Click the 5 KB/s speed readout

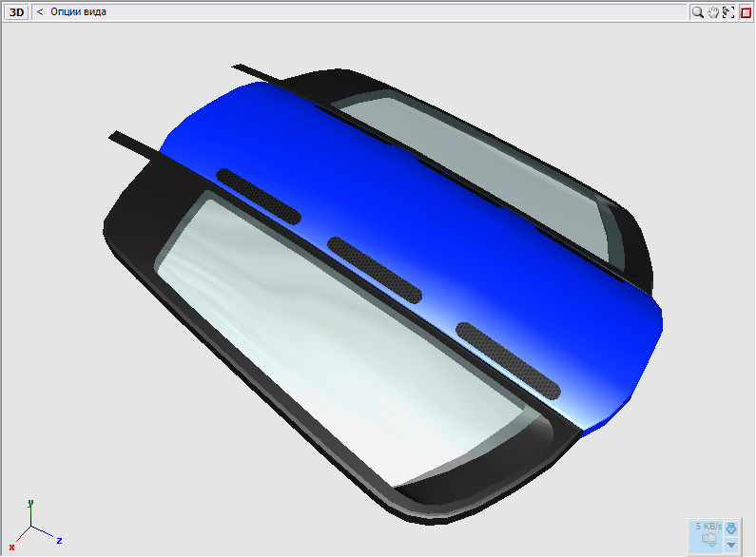point(708,527)
